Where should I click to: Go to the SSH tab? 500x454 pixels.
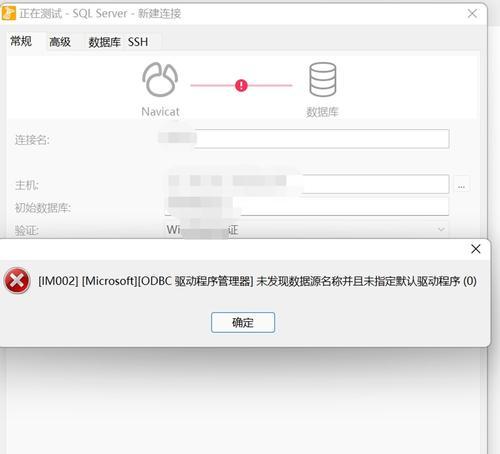(x=138, y=42)
